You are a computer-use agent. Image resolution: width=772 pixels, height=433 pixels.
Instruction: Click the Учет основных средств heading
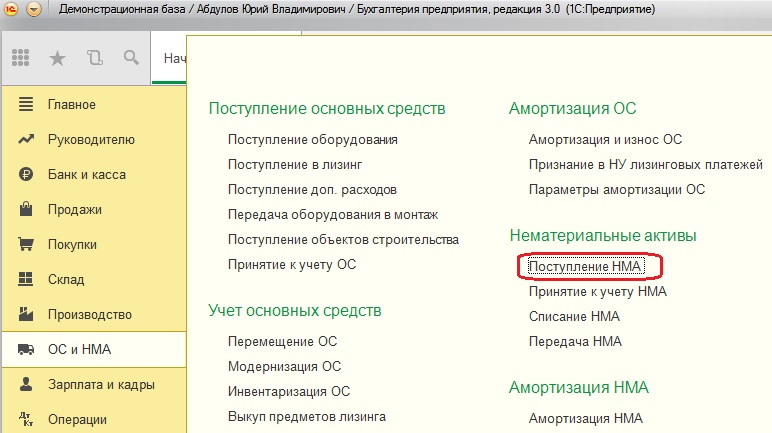pyautogui.click(x=294, y=310)
